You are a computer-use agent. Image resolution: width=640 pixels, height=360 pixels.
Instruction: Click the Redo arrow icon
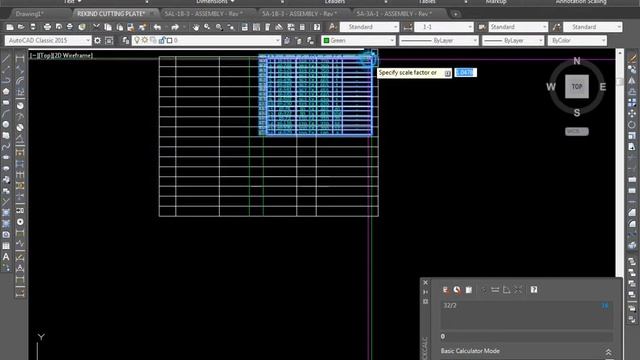[175, 27]
